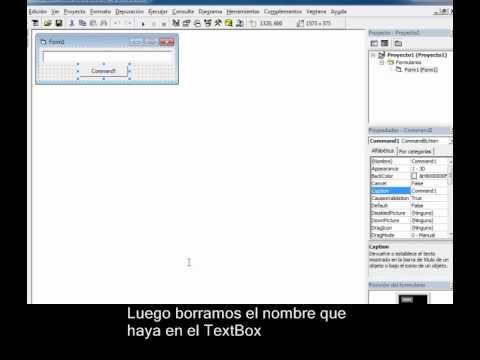Switch to the Alfabética properties tab
This screenshot has height=360, width=480.
(383, 151)
